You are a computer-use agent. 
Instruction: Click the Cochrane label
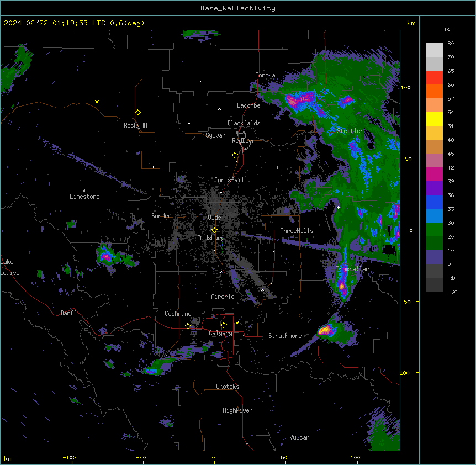178,314
